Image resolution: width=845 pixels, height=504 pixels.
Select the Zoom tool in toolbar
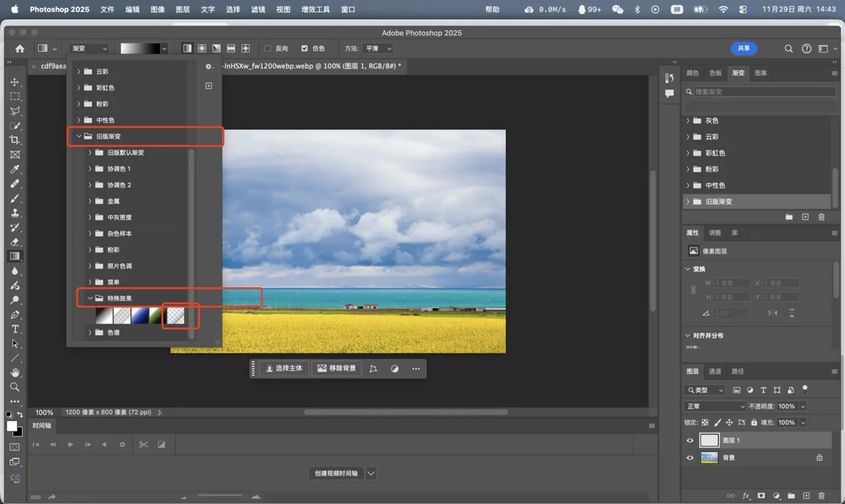15,387
